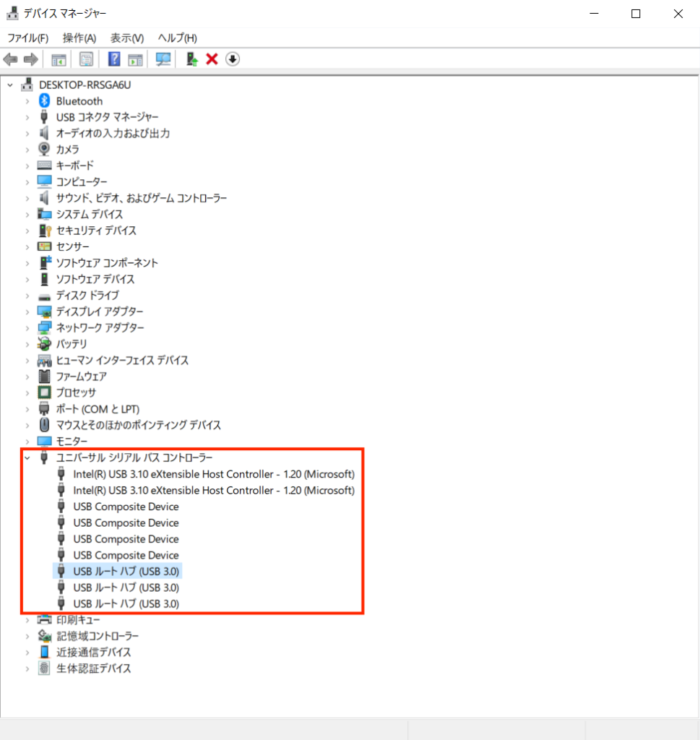This screenshot has width=700, height=740.
Task: Expand the Bluetooth category
Action: [27, 101]
